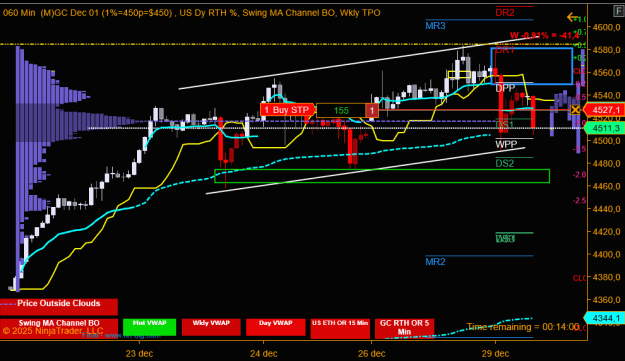The height and width of the screenshot is (361, 625).
Task: Click the F button in top-right corner
Action: tap(618, 11)
